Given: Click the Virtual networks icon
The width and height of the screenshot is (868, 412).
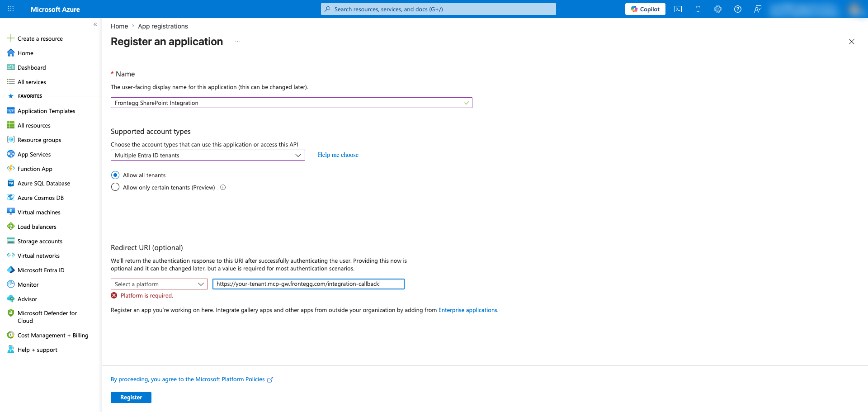Looking at the screenshot, I should pyautogui.click(x=11, y=256).
